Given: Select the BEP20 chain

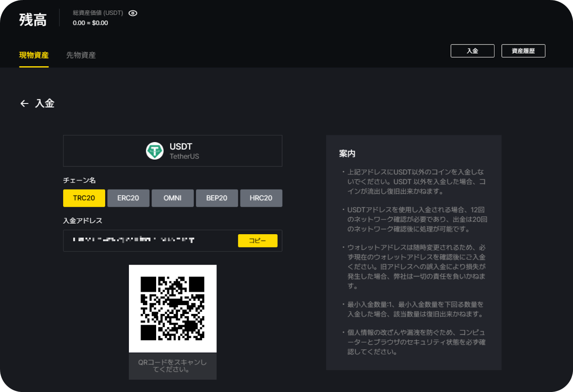Looking at the screenshot, I should [x=217, y=198].
